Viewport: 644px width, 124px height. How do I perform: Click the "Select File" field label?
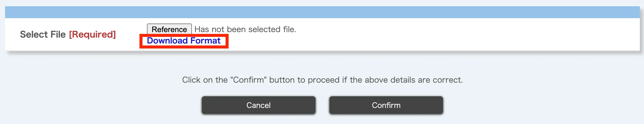[x=43, y=34]
